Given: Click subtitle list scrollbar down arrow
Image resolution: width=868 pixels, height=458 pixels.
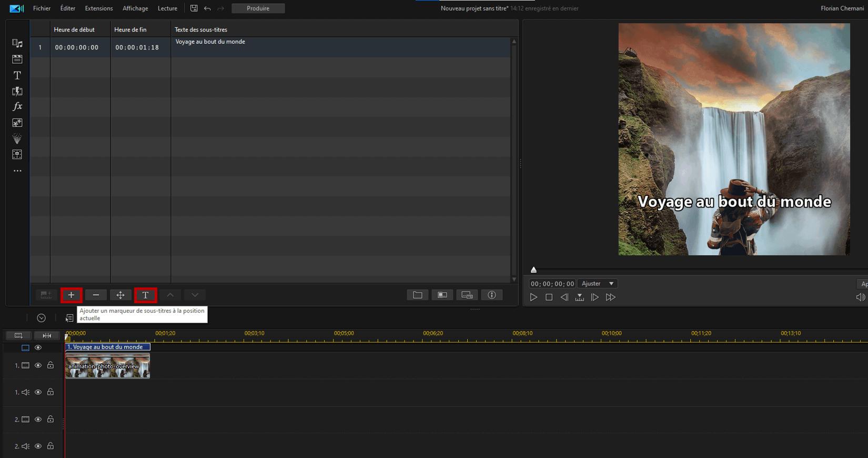Looking at the screenshot, I should click(x=514, y=280).
